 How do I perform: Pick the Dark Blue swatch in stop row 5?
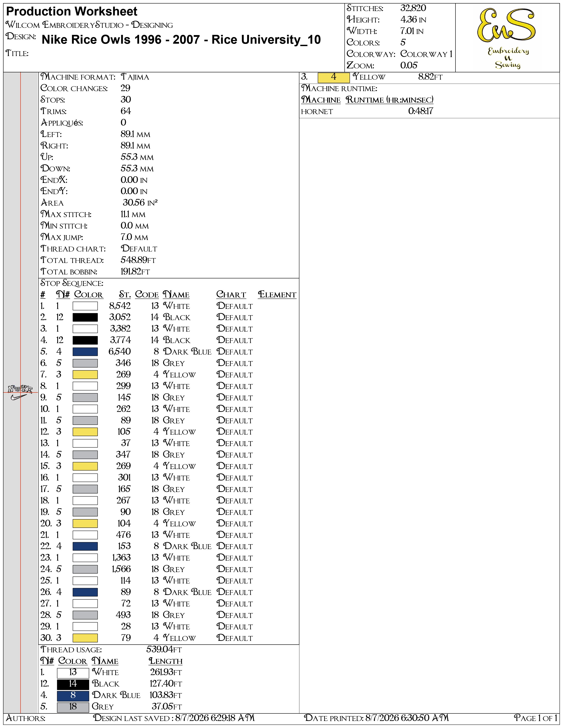(x=85, y=352)
